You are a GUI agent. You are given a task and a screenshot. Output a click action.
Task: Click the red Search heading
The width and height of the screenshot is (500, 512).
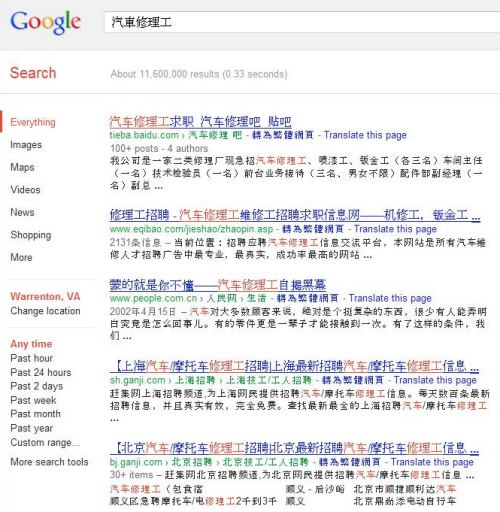pos(33,73)
